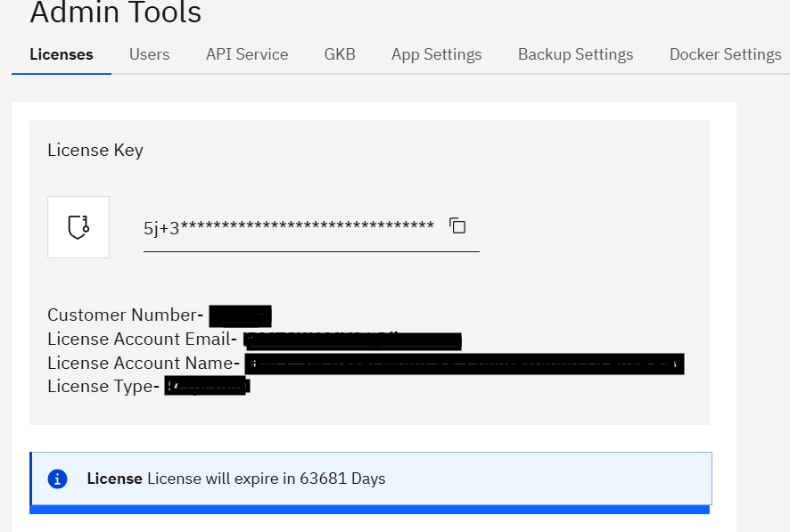
Task: Click the blue bar below the license banner
Action: [x=369, y=510]
